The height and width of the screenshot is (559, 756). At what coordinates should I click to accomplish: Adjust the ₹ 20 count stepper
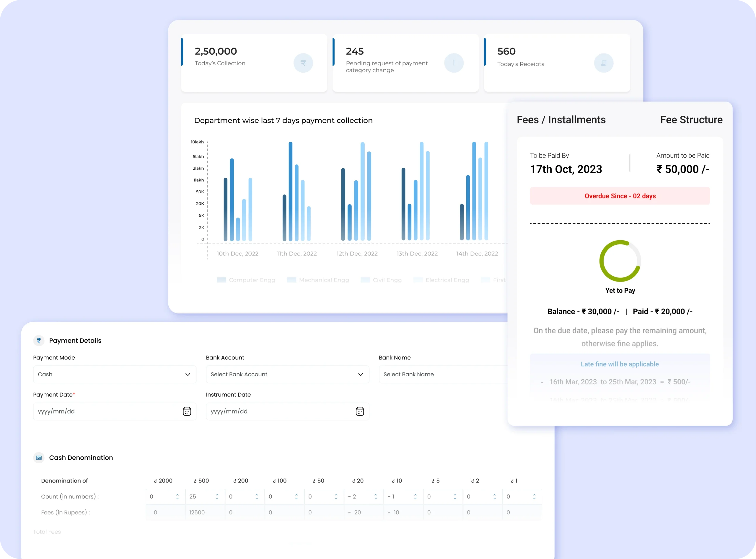coord(375,496)
